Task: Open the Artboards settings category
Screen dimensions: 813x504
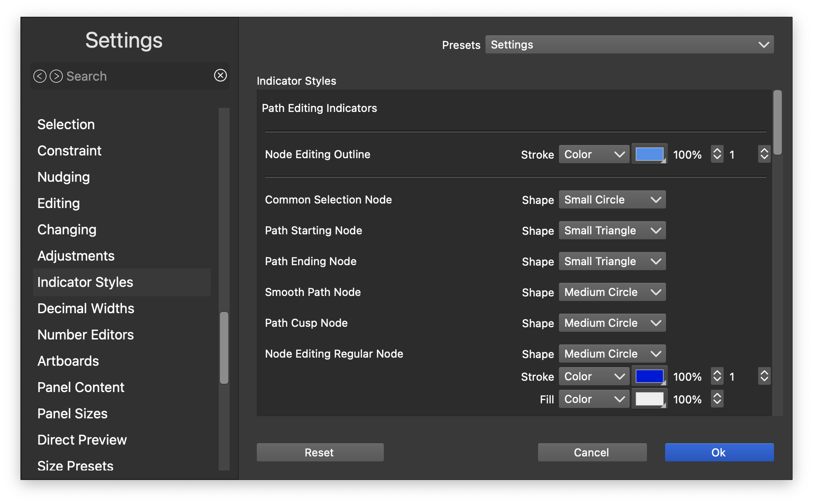Action: click(68, 361)
